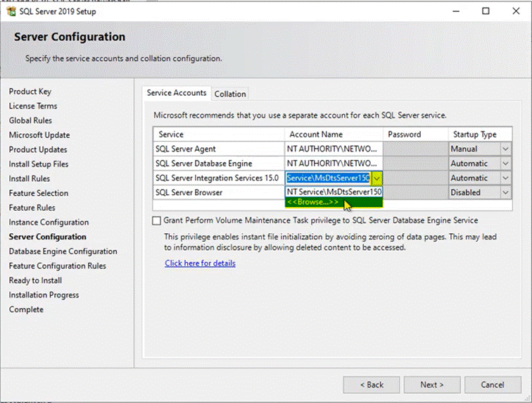Click Server Configuration step in sidebar
Image resolution: width=532 pixels, height=403 pixels.
(x=48, y=237)
